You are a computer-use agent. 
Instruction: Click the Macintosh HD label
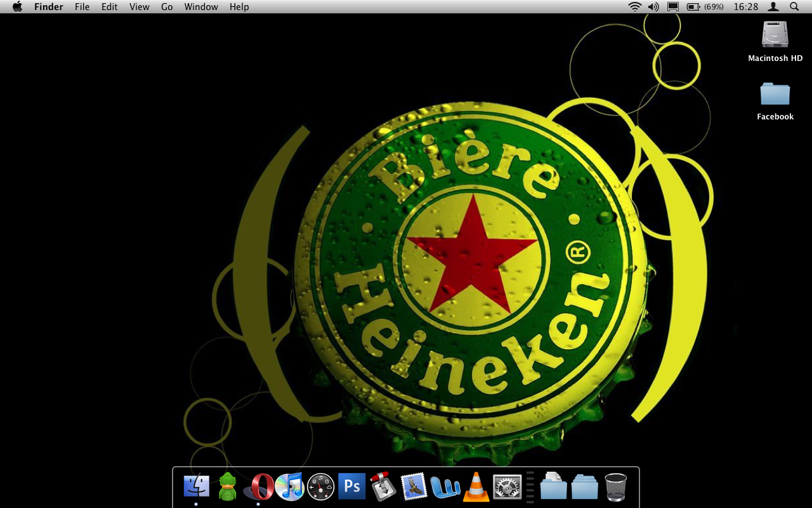[775, 58]
